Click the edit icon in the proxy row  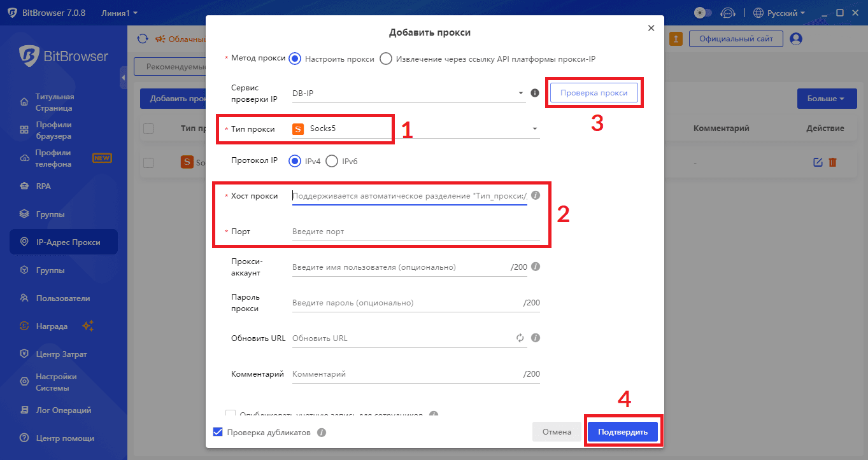pos(818,162)
